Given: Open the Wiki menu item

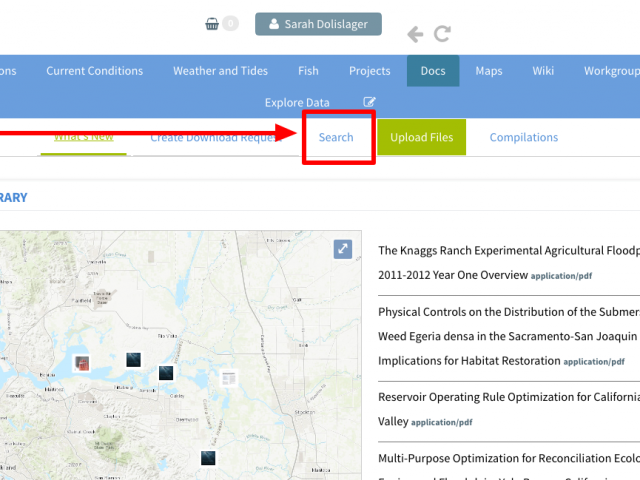Looking at the screenshot, I should 543,71.
